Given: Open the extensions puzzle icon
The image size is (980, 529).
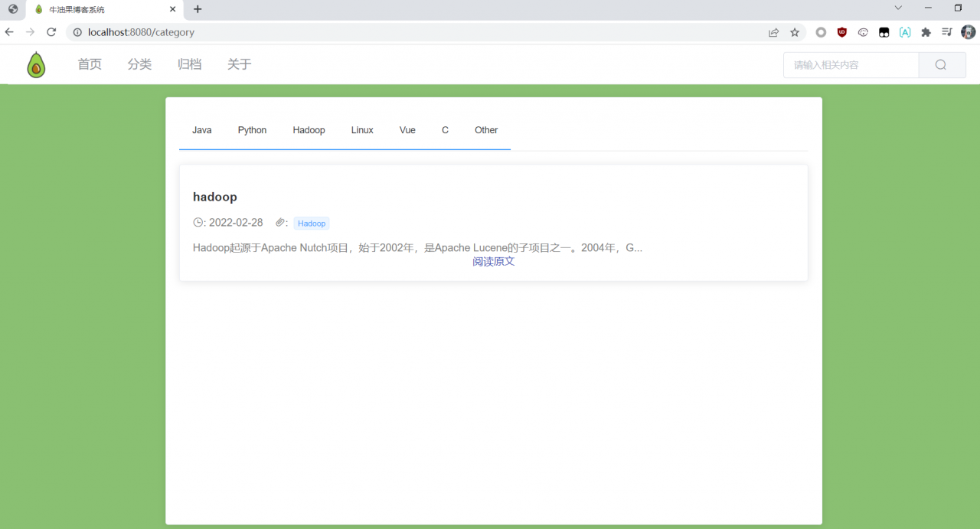Looking at the screenshot, I should tap(926, 32).
